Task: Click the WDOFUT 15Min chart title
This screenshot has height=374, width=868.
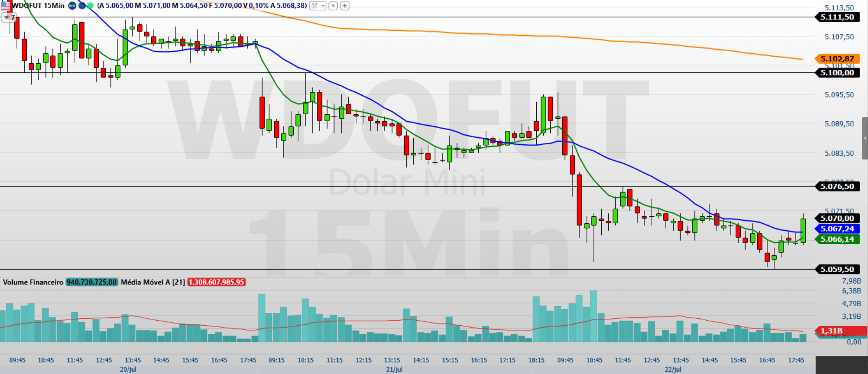Action: [38, 6]
